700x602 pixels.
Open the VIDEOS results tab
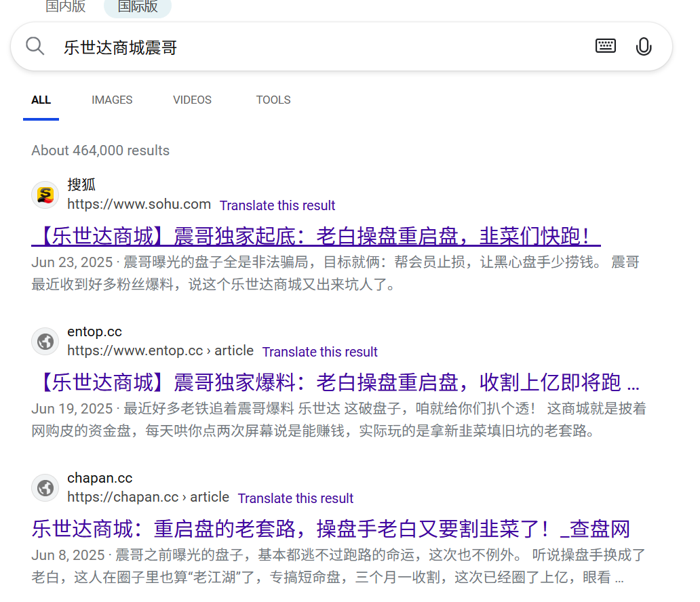pos(192,100)
